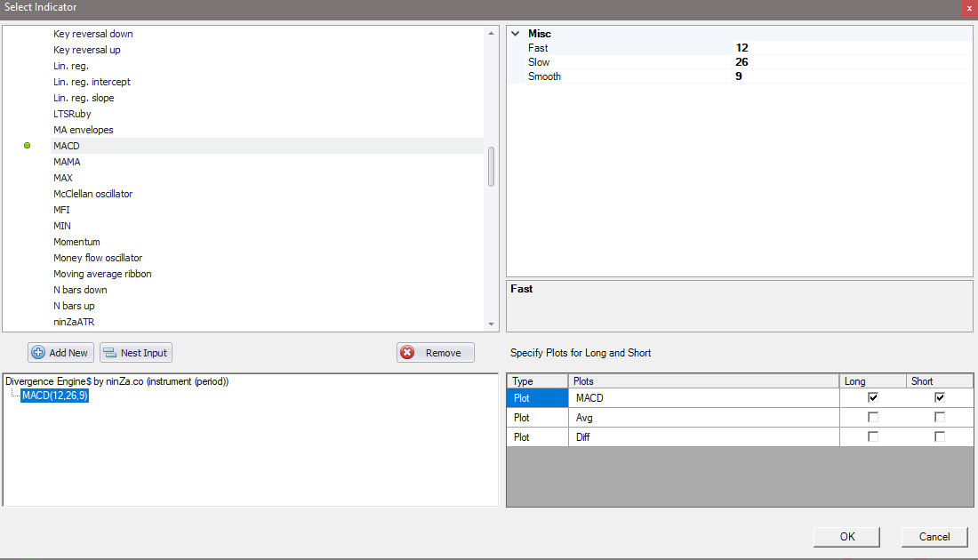The image size is (978, 560).
Task: Click the Remove button label
Action: [444, 352]
